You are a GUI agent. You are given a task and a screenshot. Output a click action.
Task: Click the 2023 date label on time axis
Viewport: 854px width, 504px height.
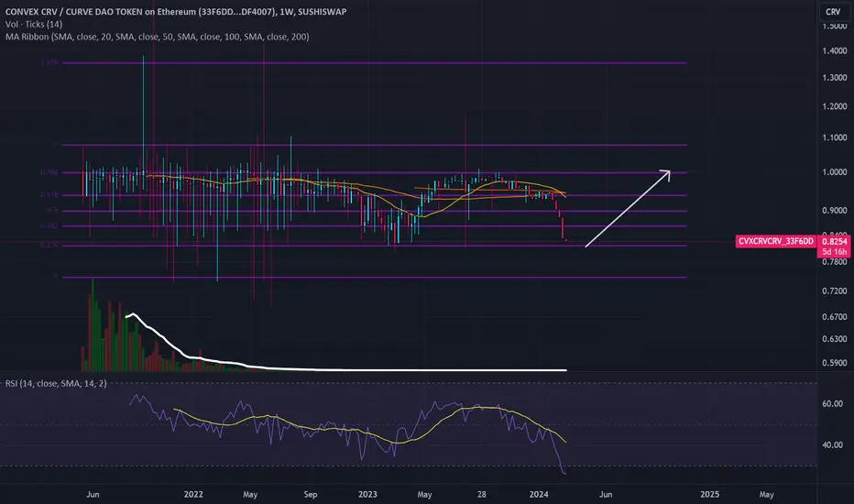click(x=367, y=494)
